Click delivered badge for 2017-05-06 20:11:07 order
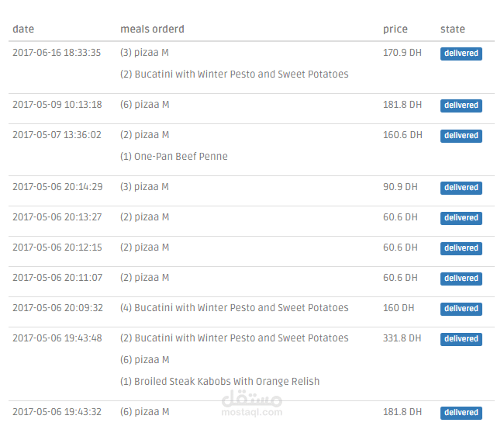The width and height of the screenshot is (504, 426). 461,279
